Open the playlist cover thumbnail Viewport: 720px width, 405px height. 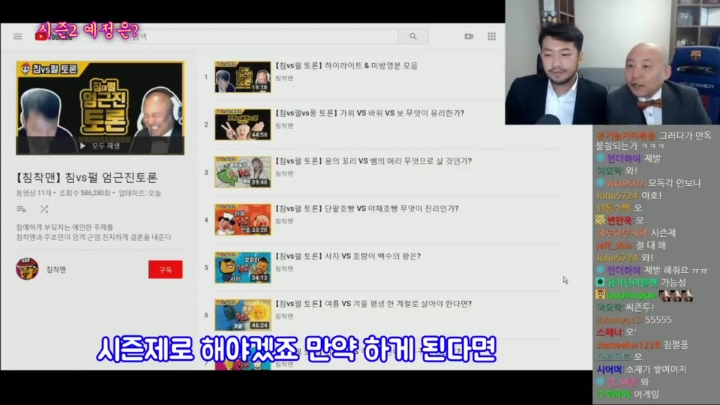(x=100, y=108)
